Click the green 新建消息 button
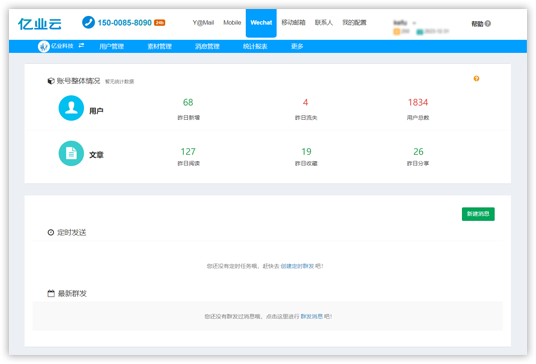The height and width of the screenshot is (364, 536). (478, 214)
